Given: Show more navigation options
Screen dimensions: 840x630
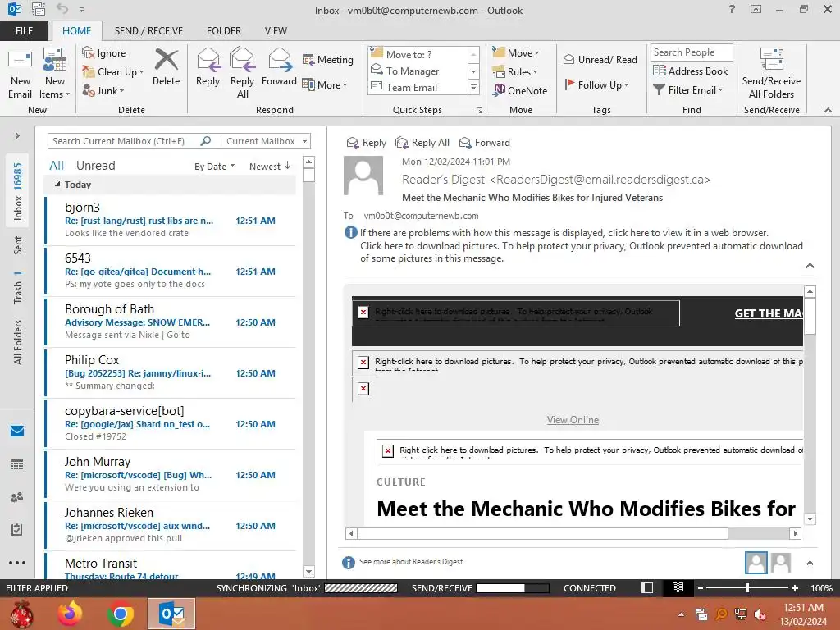Looking at the screenshot, I should (17, 563).
